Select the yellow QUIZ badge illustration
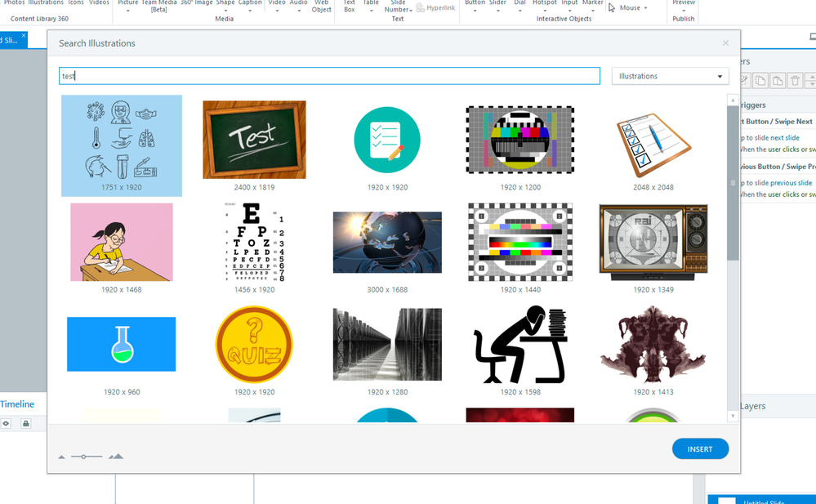The height and width of the screenshot is (504, 816). [x=255, y=344]
